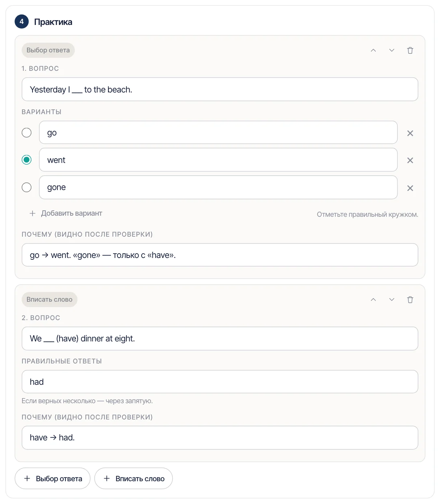The image size is (440, 504).
Task: Delete question 1 using the trash icon
Action: [x=410, y=50]
